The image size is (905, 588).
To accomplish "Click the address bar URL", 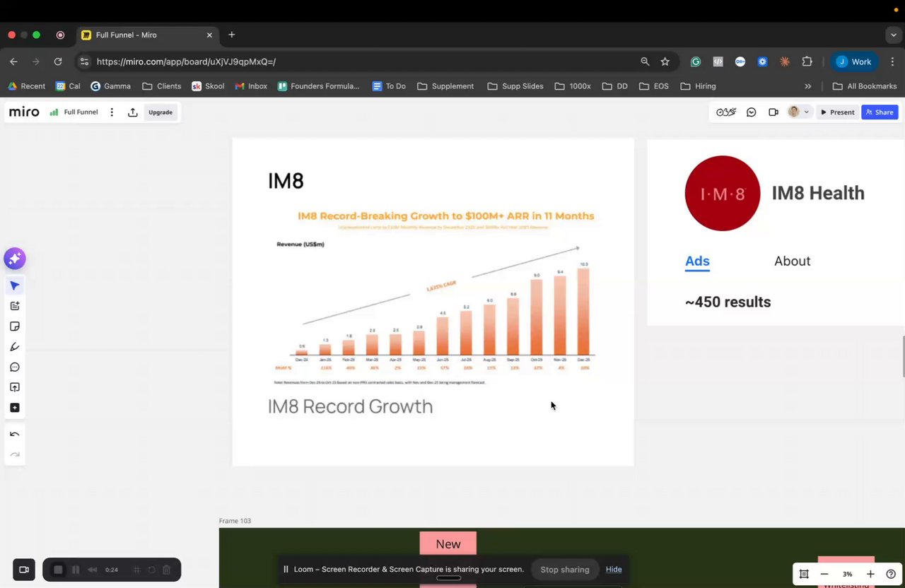I will click(186, 61).
